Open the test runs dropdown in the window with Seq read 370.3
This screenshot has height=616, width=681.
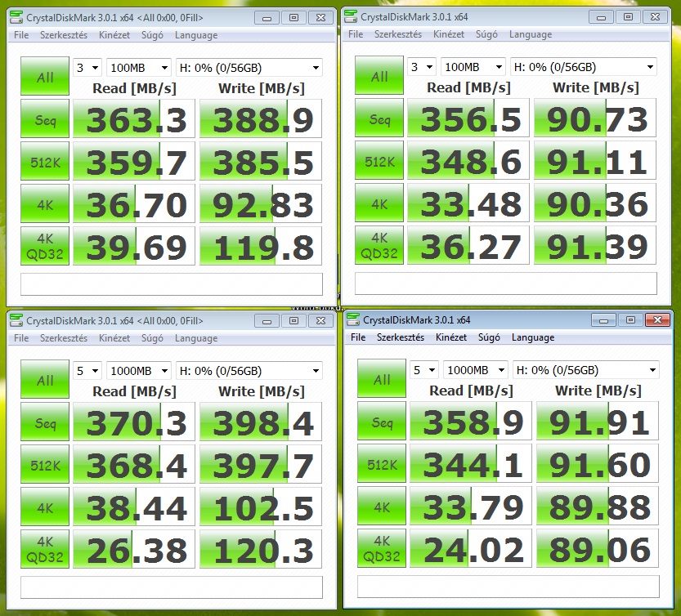(x=87, y=371)
